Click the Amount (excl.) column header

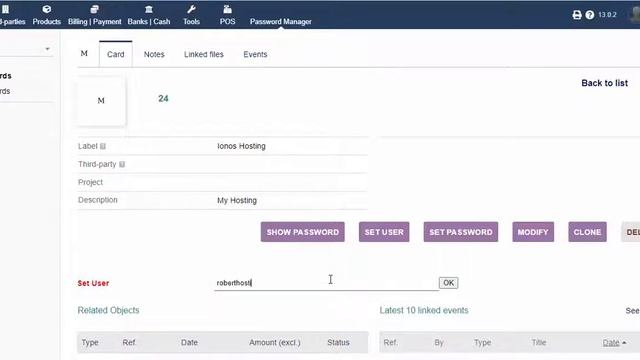pos(275,342)
